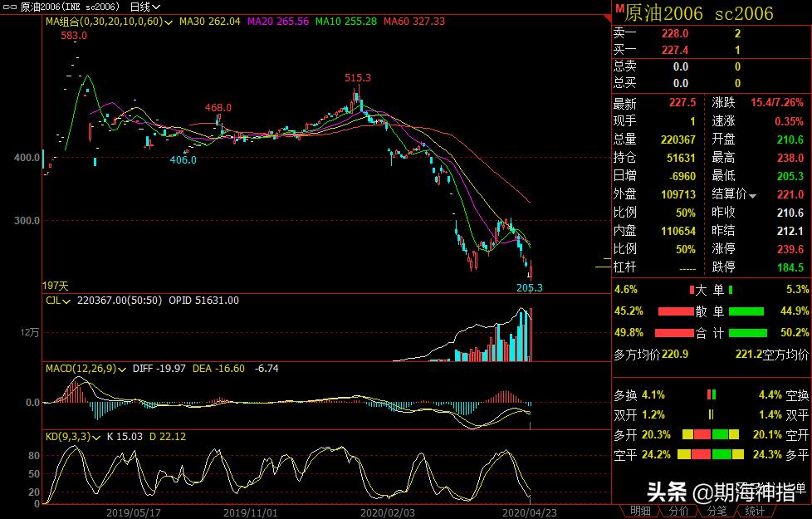
Task: Click the MA10 255.28 label
Action: point(346,22)
